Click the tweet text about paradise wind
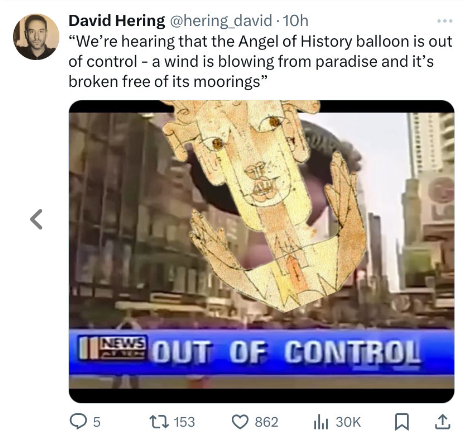The image size is (469, 443). click(x=260, y=61)
